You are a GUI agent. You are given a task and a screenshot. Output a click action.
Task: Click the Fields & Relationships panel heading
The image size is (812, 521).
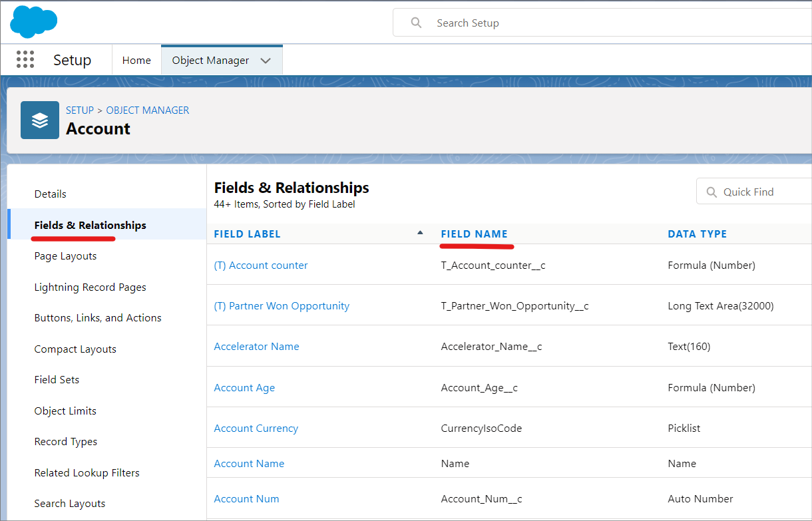click(x=292, y=188)
